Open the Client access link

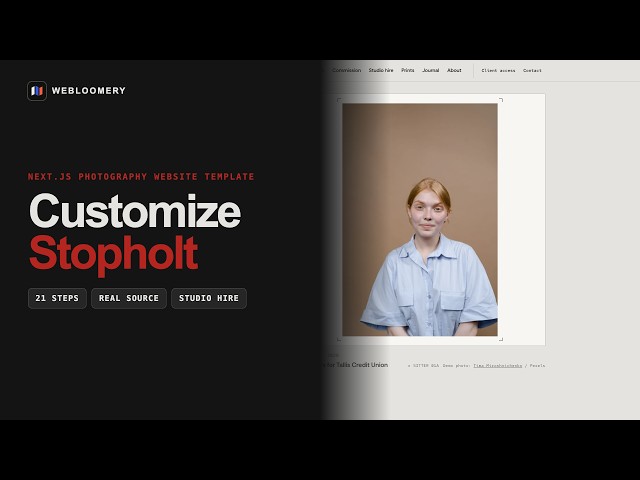point(498,71)
